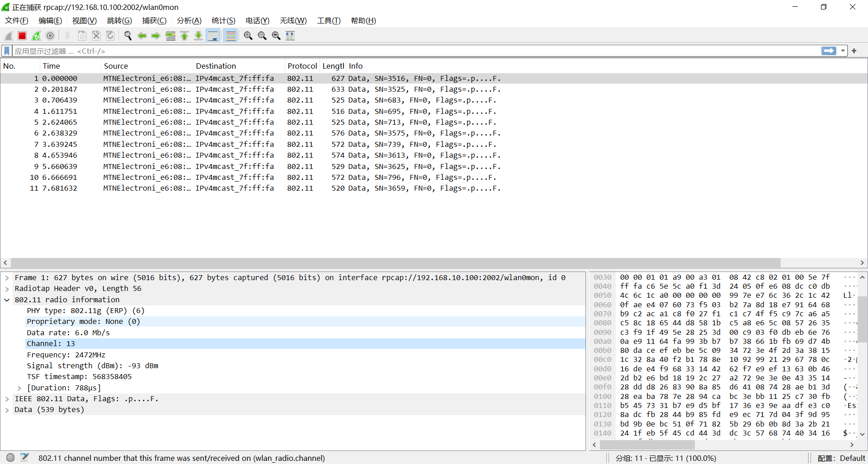Viewport: 868px width, 464px height.
Task: Expand the Duration 788µs entry
Action: [x=19, y=388]
